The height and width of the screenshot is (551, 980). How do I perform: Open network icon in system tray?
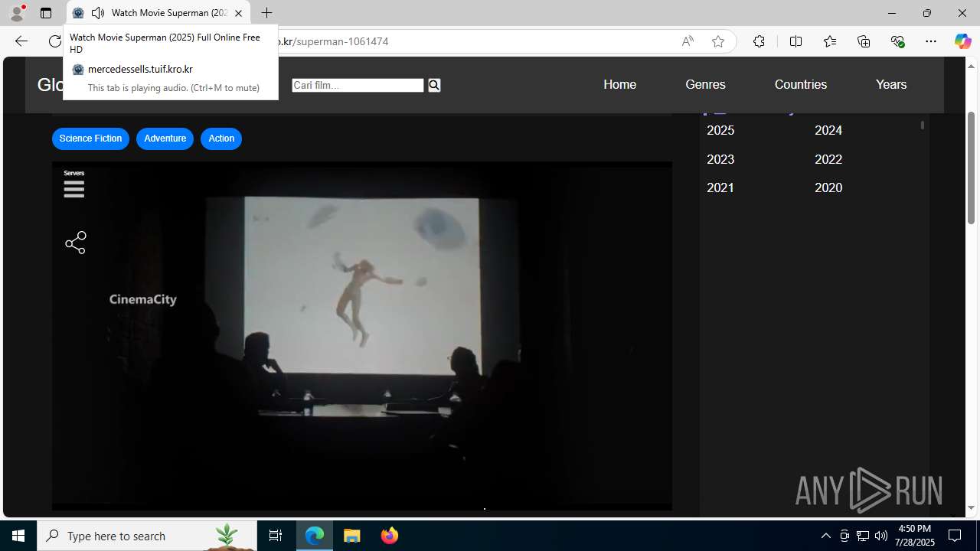tap(863, 536)
